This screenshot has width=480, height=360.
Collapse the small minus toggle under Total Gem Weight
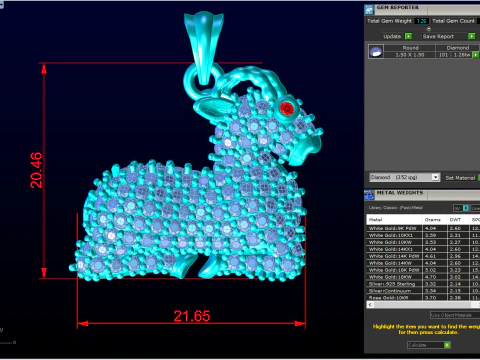429,29
